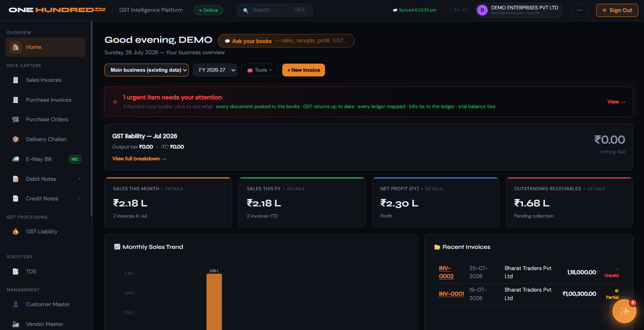644x330 pixels.
Task: Click the ₹2.30 L net profit value
Action: pyautogui.click(x=399, y=203)
